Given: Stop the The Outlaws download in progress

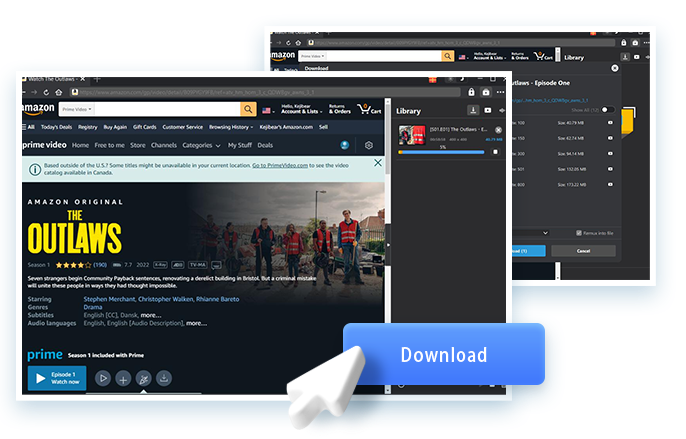Looking at the screenshot, I should click(495, 152).
